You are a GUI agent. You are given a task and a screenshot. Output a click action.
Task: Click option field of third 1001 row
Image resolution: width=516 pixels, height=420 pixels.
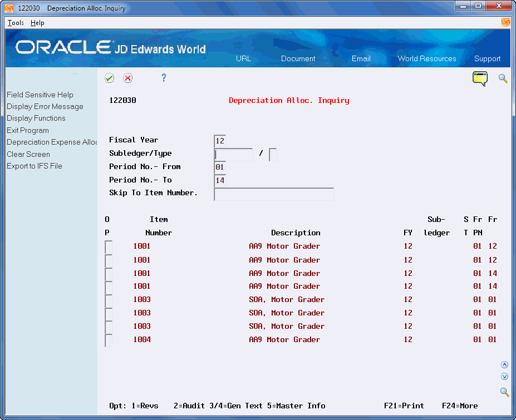point(109,274)
